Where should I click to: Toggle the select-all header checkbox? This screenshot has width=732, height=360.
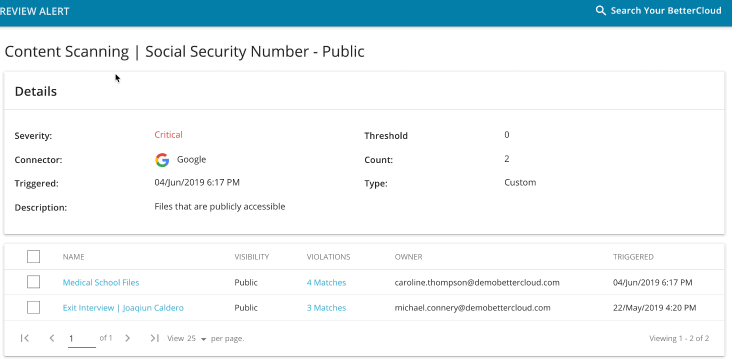click(34, 257)
